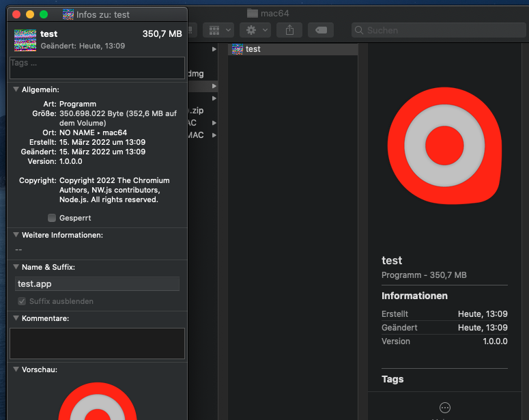This screenshot has width=529, height=420.
Task: Zoom the Info window with green button
Action: pos(44,14)
